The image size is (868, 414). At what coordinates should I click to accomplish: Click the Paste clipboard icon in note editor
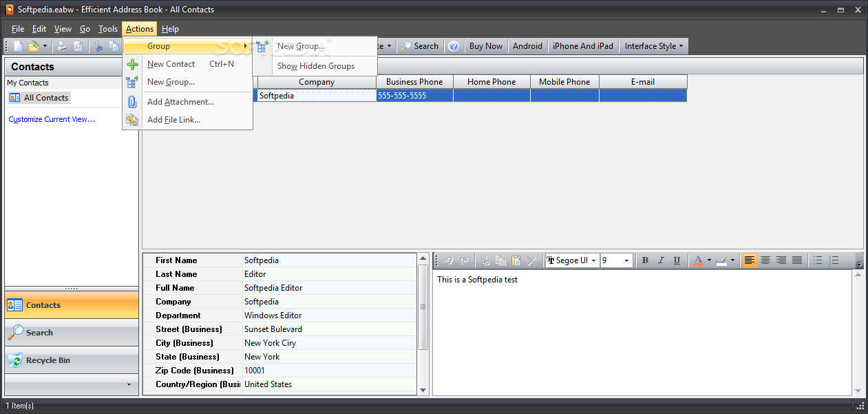516,260
